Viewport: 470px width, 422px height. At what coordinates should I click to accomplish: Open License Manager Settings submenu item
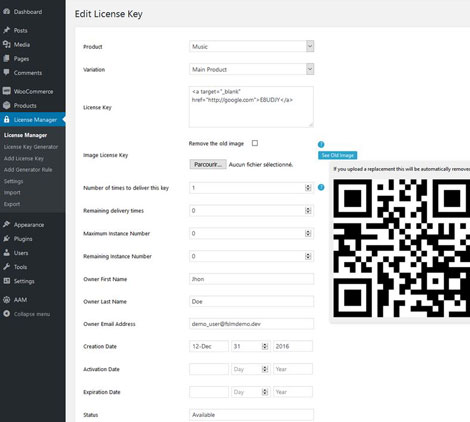[x=13, y=181]
